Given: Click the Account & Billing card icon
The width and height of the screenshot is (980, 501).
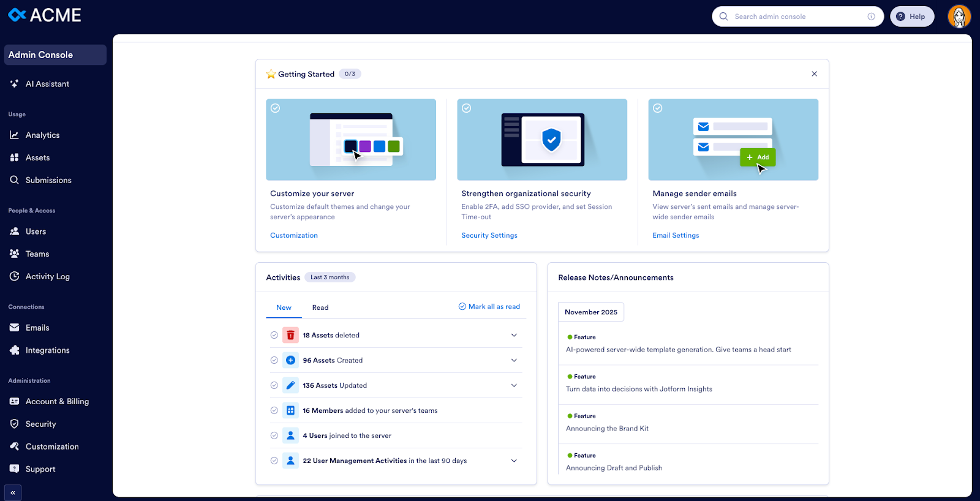Looking at the screenshot, I should pos(14,401).
